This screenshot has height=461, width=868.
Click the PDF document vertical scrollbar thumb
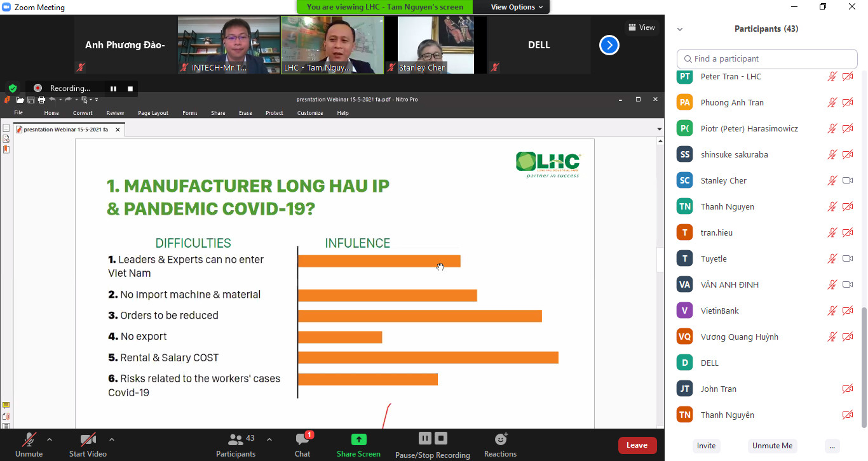[660, 261]
